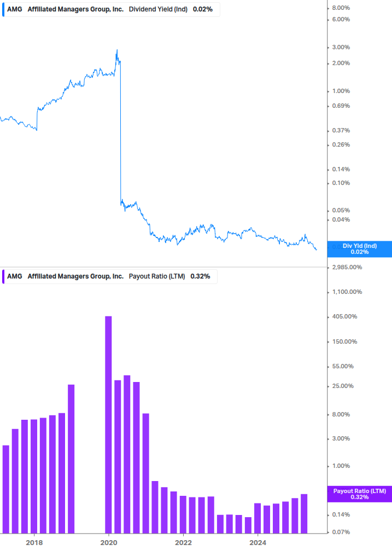The width and height of the screenshot is (392, 550).
Task: Click the 2020 peak of dividend yield line
Action: pos(117,50)
